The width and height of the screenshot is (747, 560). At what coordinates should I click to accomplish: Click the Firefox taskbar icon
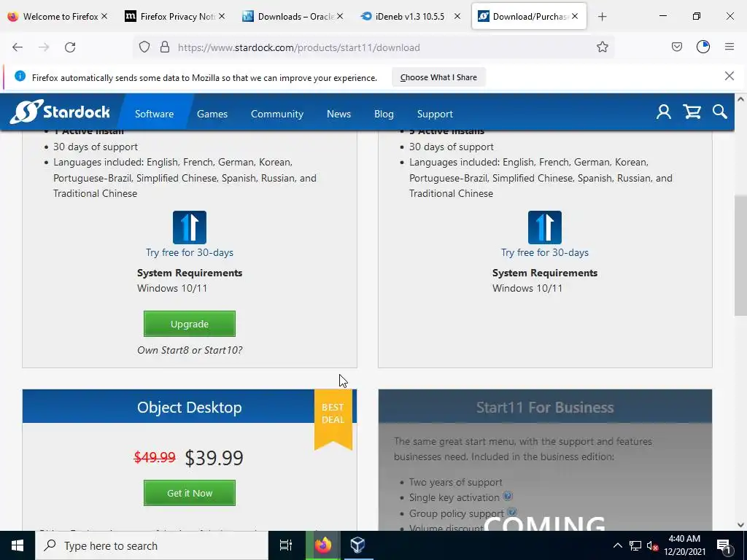pos(323,545)
